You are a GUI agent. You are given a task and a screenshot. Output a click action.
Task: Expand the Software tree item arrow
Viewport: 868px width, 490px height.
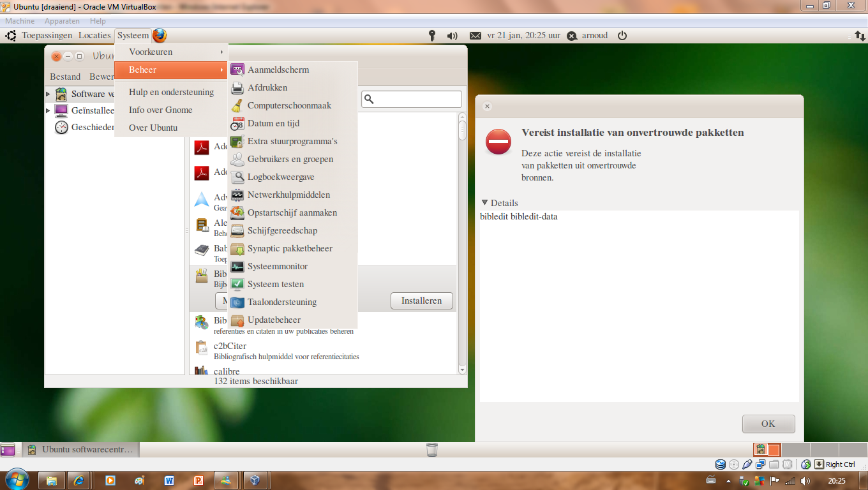tap(48, 94)
